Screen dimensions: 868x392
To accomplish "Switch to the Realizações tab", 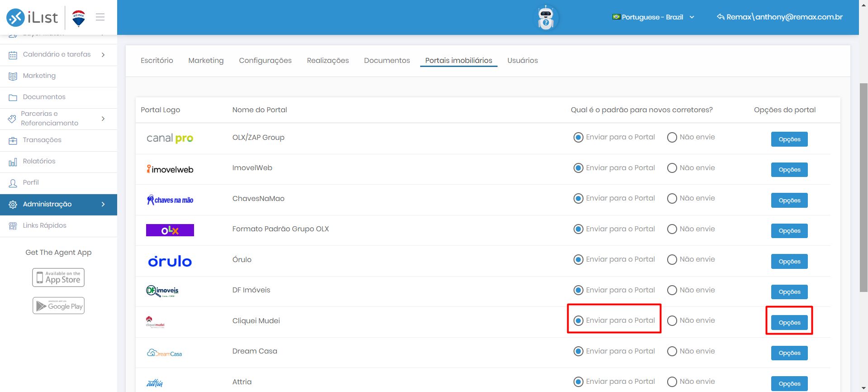I will coord(328,61).
